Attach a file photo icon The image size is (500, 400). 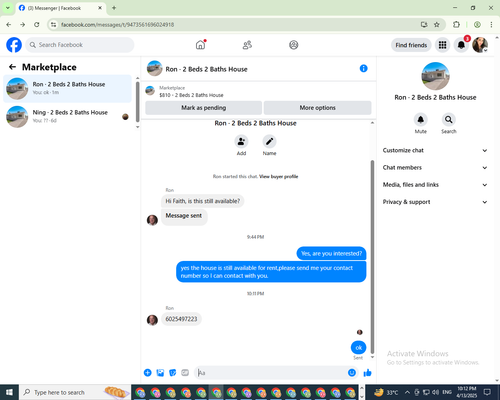160,373
